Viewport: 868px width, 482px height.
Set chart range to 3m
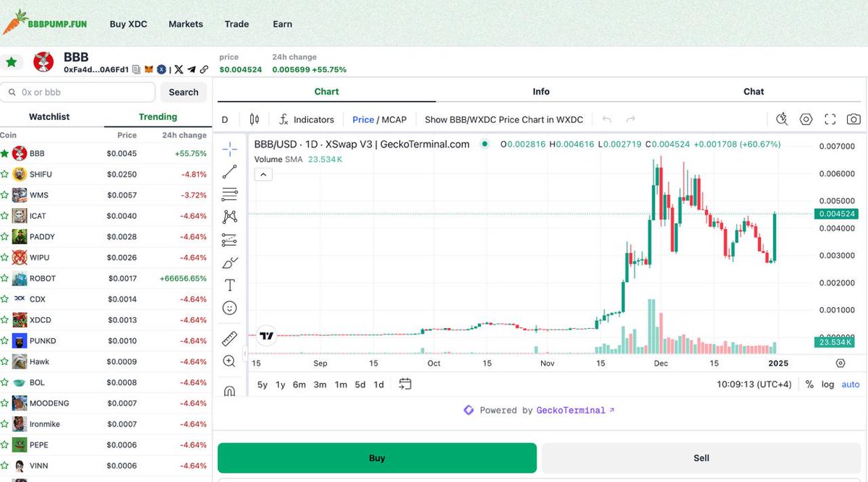(x=320, y=384)
